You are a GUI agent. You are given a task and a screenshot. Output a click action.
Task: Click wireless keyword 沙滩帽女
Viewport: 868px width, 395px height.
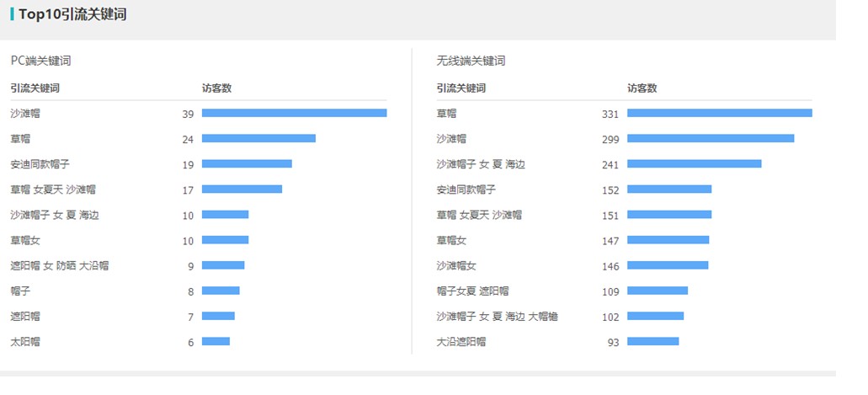[456, 265]
